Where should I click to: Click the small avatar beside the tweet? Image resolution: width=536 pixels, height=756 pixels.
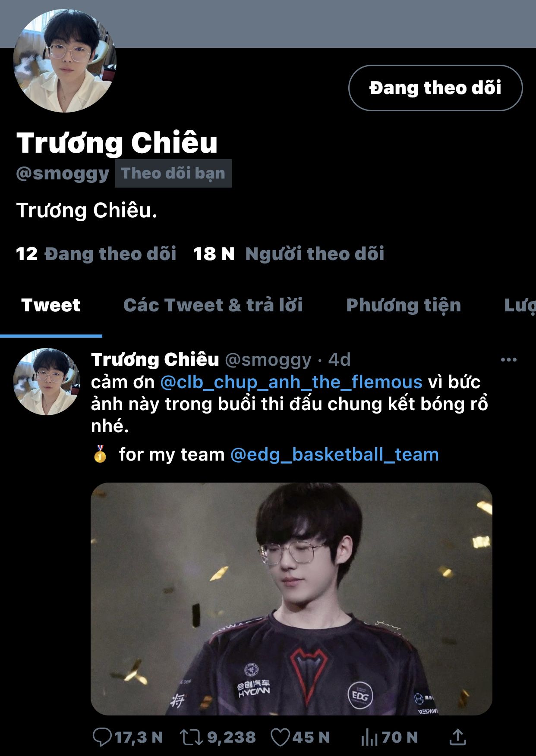point(47,382)
